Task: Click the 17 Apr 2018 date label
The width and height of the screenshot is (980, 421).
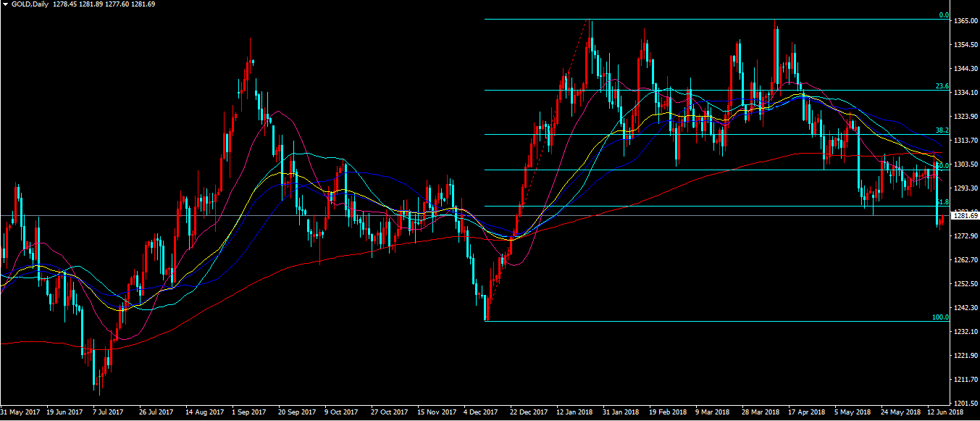Action: [807, 412]
